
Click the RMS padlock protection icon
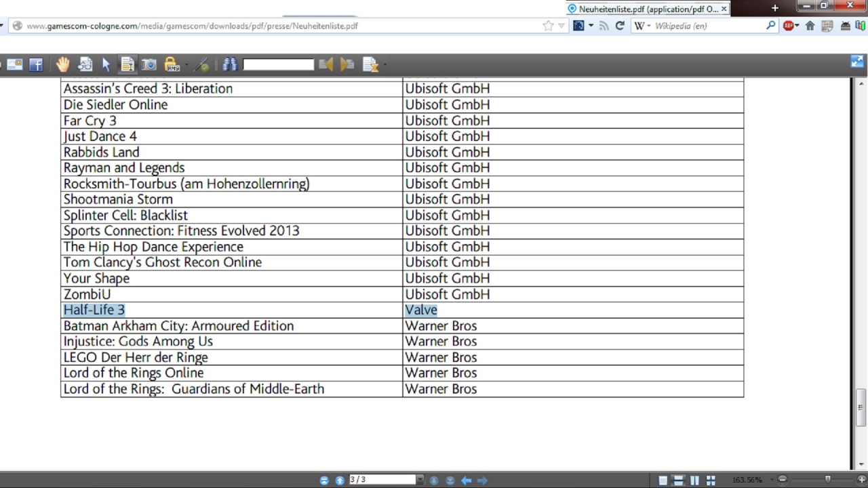(172, 64)
